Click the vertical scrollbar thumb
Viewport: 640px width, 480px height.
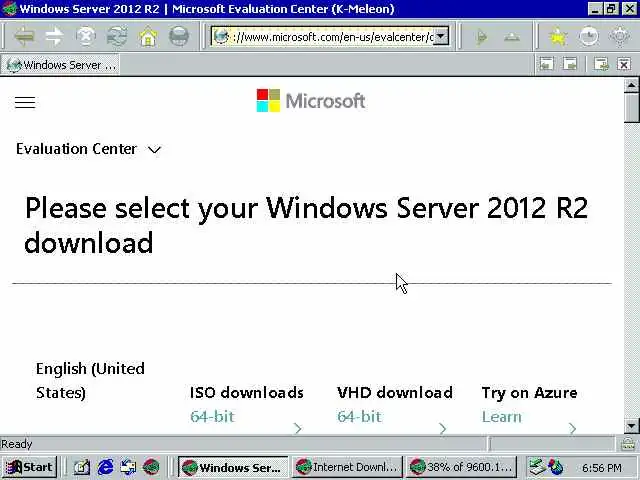click(631, 108)
